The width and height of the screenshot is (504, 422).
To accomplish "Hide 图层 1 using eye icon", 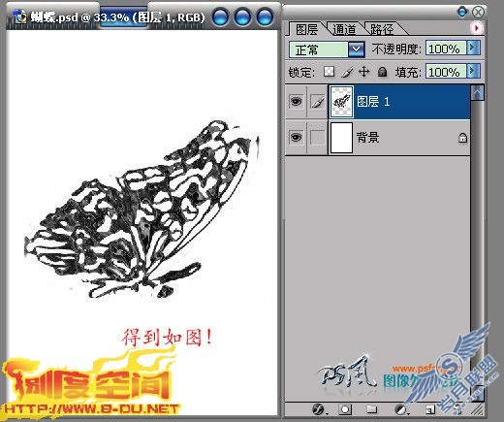I will 296,102.
